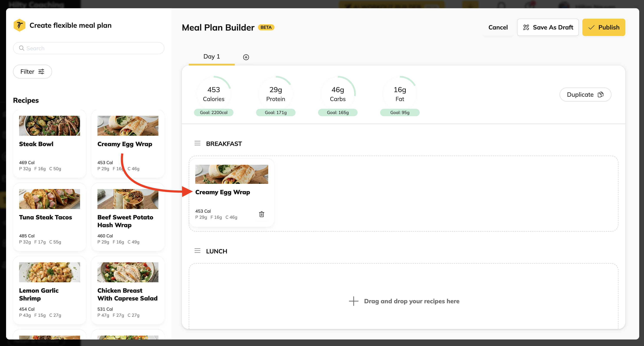644x346 pixels.
Task: Click the plus icon in Lunch drop zone
Action: (x=353, y=301)
